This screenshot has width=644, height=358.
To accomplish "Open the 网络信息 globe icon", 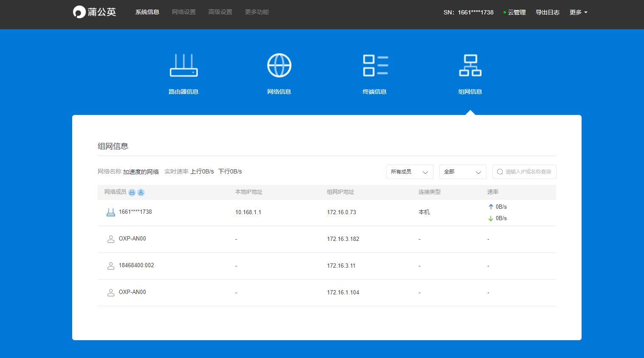I will [279, 65].
